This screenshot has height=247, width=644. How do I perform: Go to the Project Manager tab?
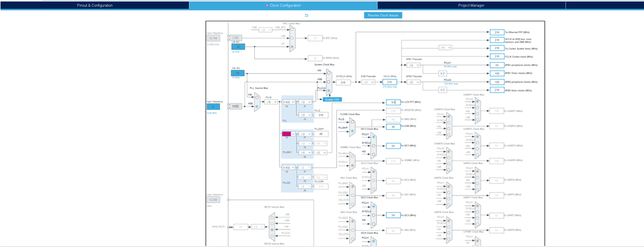pyautogui.click(x=471, y=5)
